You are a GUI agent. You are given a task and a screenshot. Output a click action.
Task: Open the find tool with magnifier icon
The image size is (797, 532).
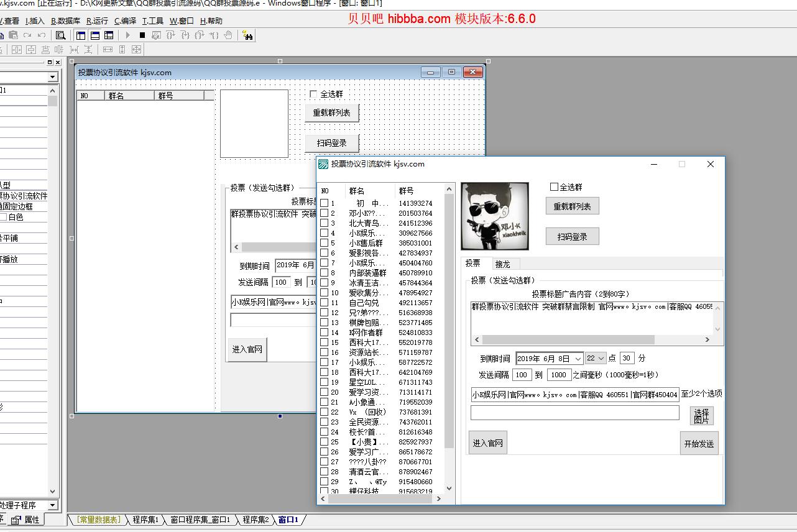coord(60,35)
